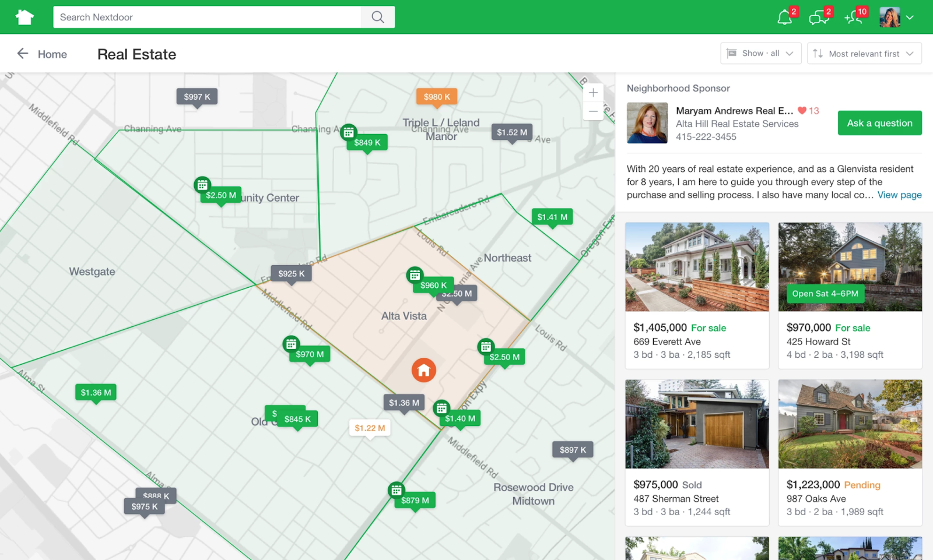Click the 487 Sherman Street address
933x560 pixels.
click(x=676, y=499)
